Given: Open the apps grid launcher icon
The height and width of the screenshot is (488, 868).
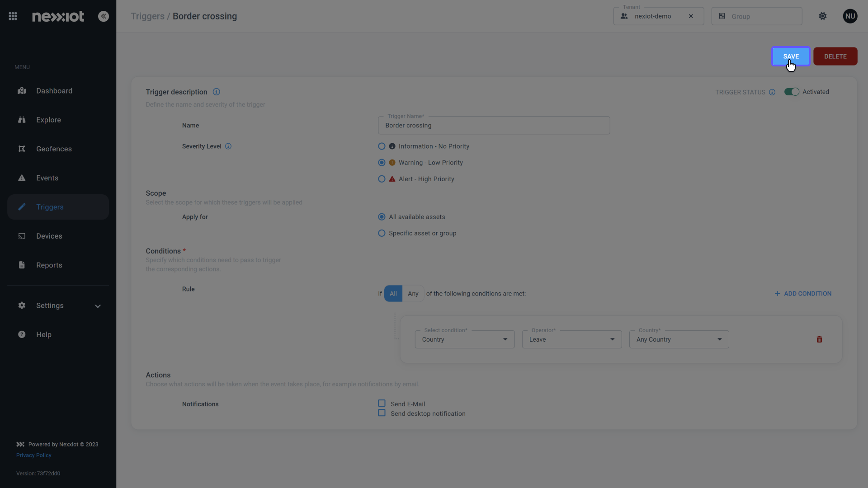Looking at the screenshot, I should click(13, 16).
